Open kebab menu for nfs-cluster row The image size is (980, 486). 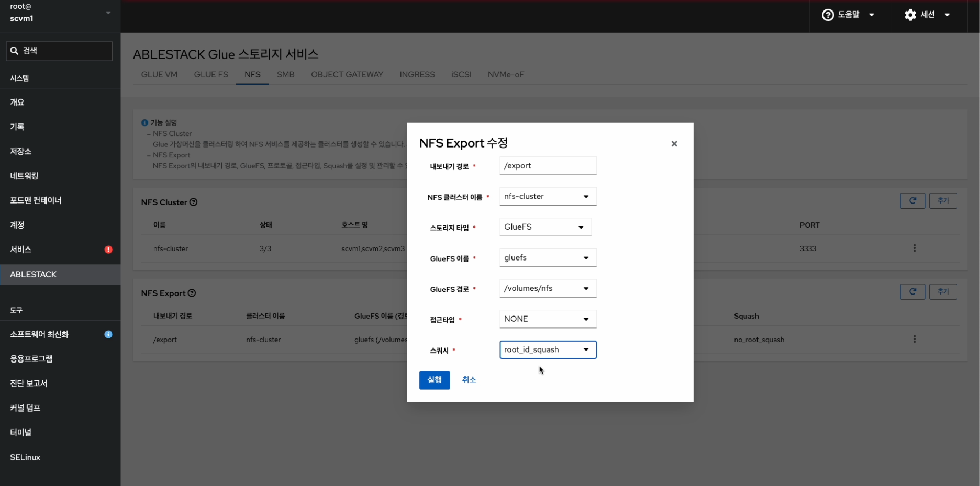click(914, 248)
